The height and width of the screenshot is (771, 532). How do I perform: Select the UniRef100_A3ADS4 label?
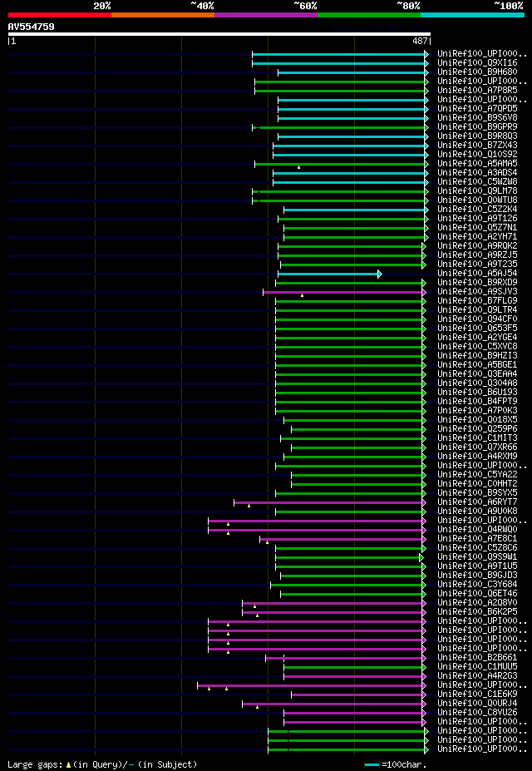477,173
